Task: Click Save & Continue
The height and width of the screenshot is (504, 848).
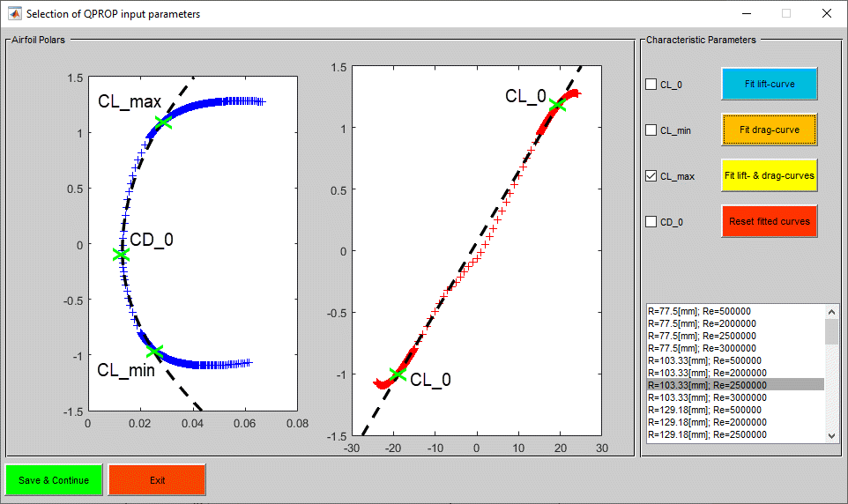Action: point(54,480)
